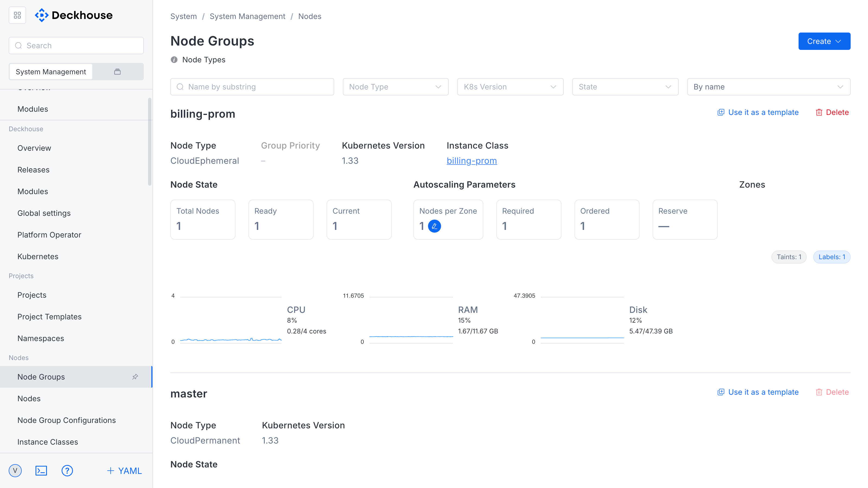Go to System breadcrumb

[183, 16]
